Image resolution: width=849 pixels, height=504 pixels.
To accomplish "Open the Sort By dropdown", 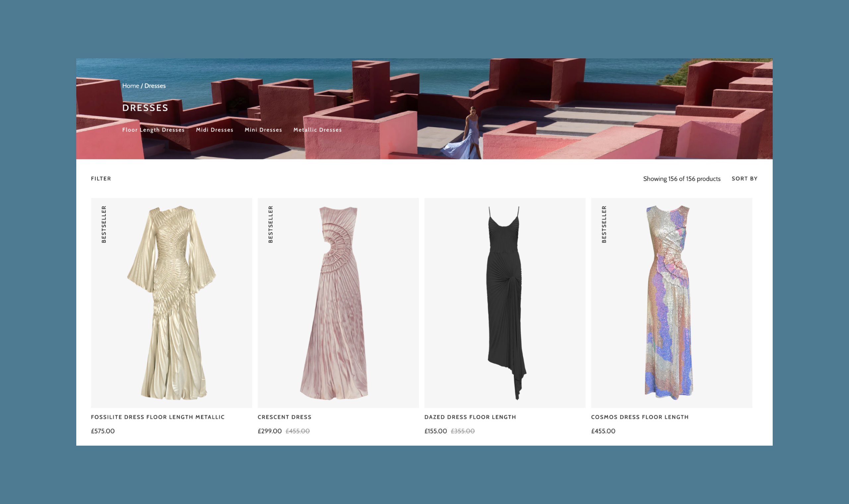I will pyautogui.click(x=744, y=179).
